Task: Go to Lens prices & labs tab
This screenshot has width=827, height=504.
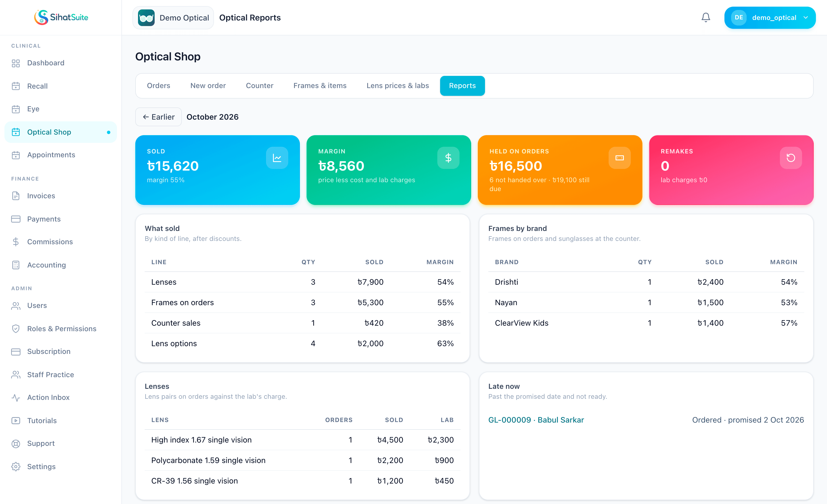Action: [398, 86]
